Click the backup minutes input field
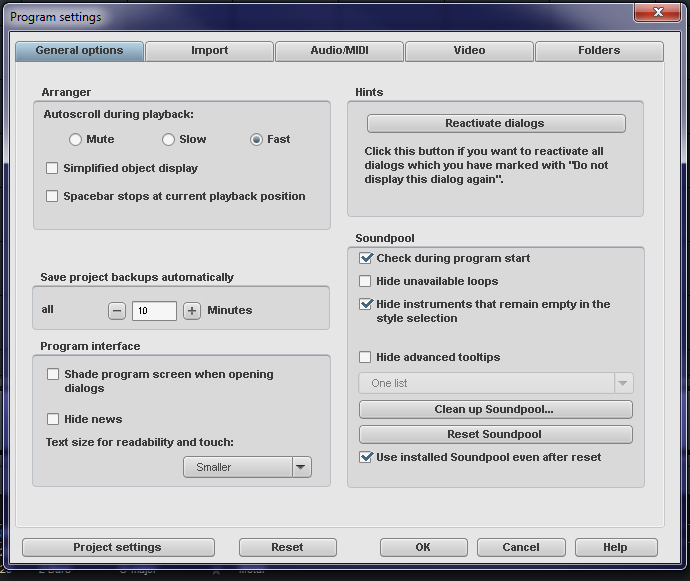Viewport: 690px width, 581px height. [154, 311]
